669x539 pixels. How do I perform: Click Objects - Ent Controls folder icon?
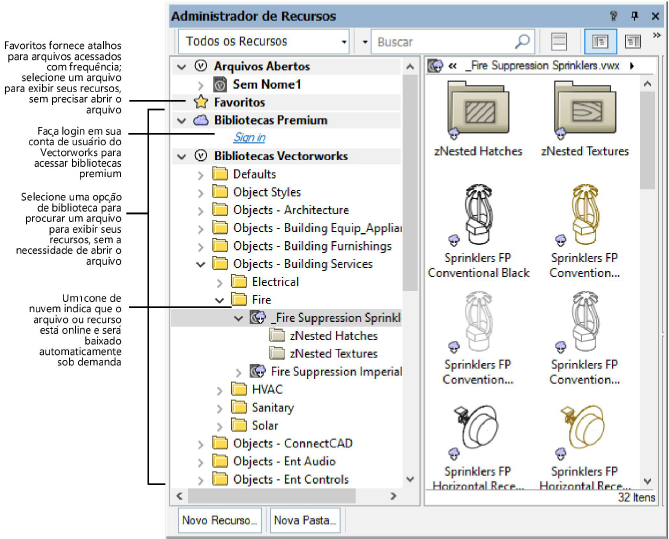point(220,478)
